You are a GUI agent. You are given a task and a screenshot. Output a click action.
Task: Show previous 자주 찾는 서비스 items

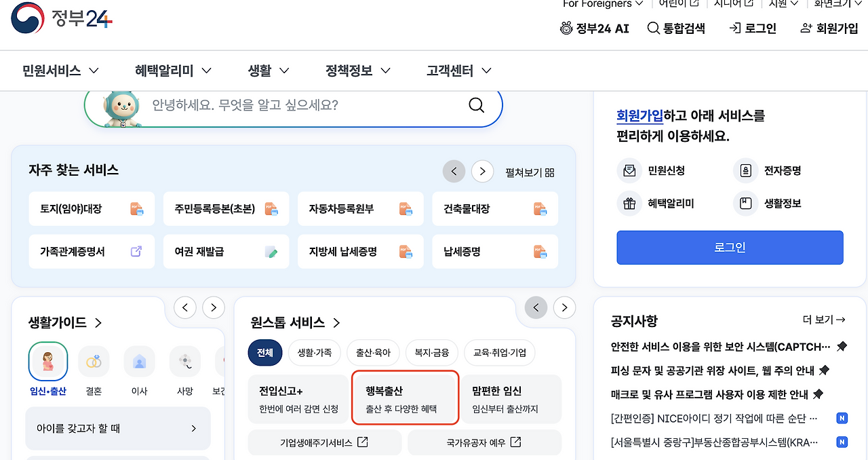click(454, 172)
